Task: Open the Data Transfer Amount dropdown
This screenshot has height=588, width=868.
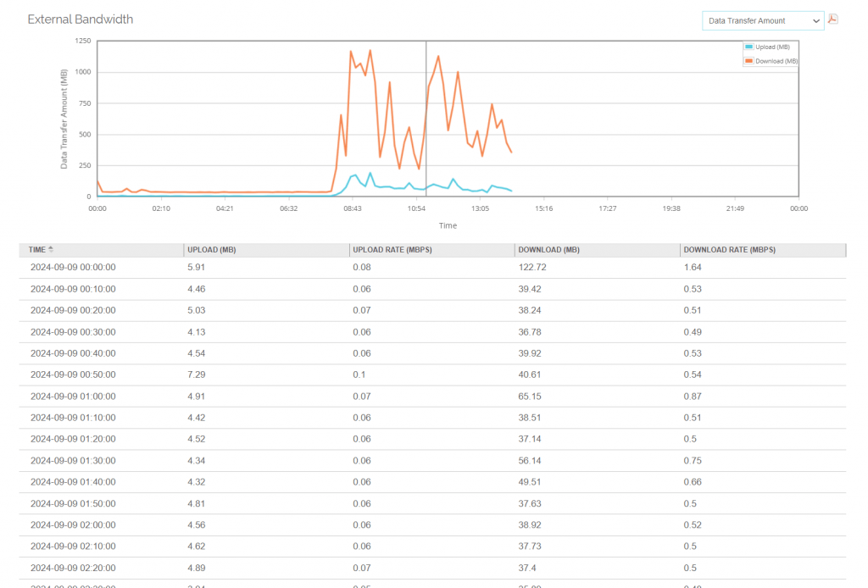Action: [x=763, y=20]
